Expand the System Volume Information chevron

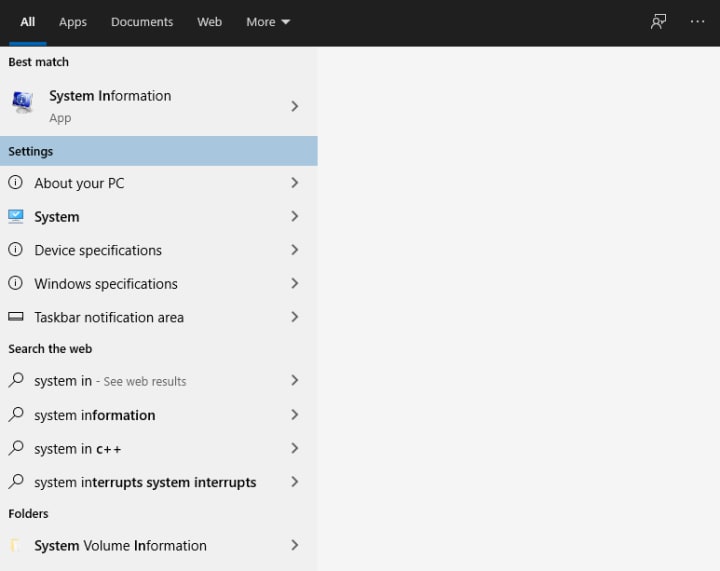(294, 545)
